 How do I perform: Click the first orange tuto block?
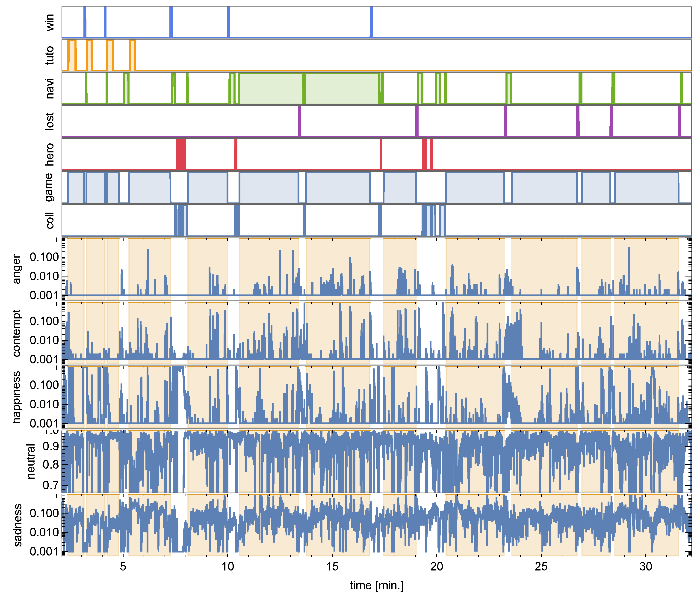(x=72, y=55)
